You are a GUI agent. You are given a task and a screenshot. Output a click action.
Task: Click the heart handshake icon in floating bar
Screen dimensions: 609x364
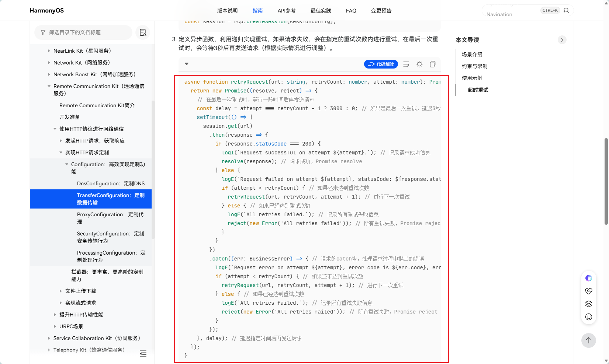[589, 291]
